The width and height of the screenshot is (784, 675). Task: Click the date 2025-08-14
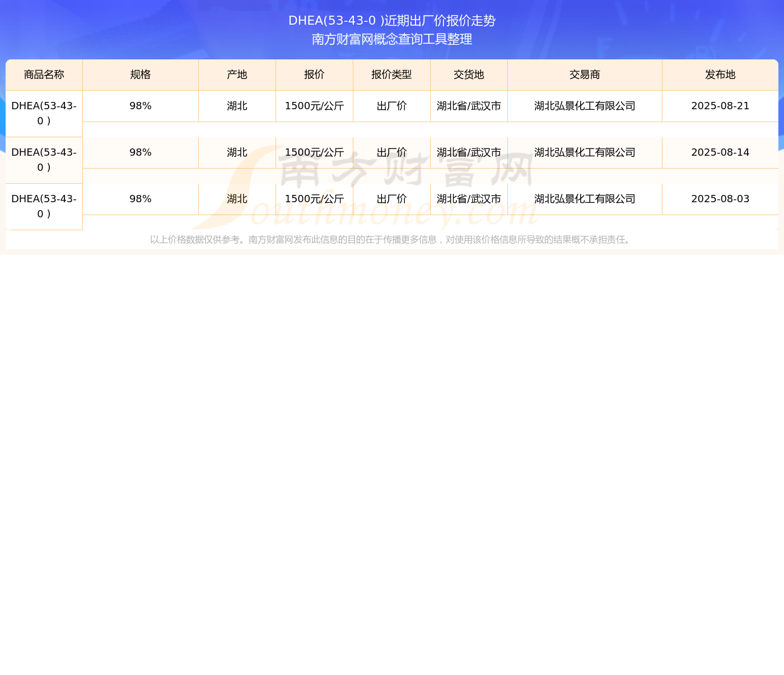[x=720, y=152]
